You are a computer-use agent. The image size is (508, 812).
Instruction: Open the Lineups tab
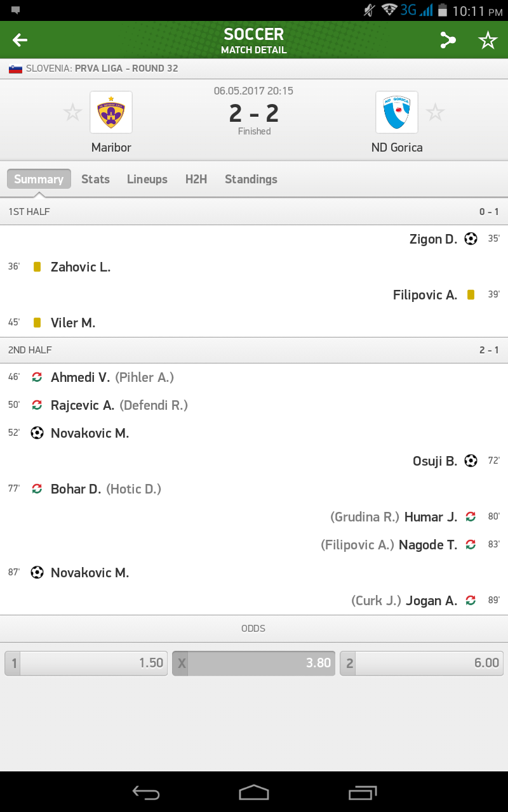coord(147,179)
